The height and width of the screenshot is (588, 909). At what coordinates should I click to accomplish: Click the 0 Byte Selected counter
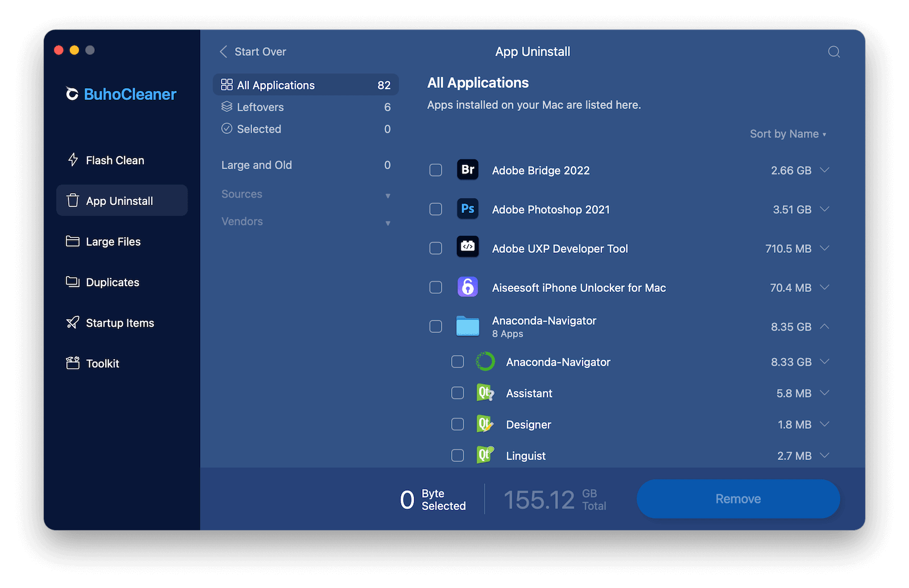[432, 500]
